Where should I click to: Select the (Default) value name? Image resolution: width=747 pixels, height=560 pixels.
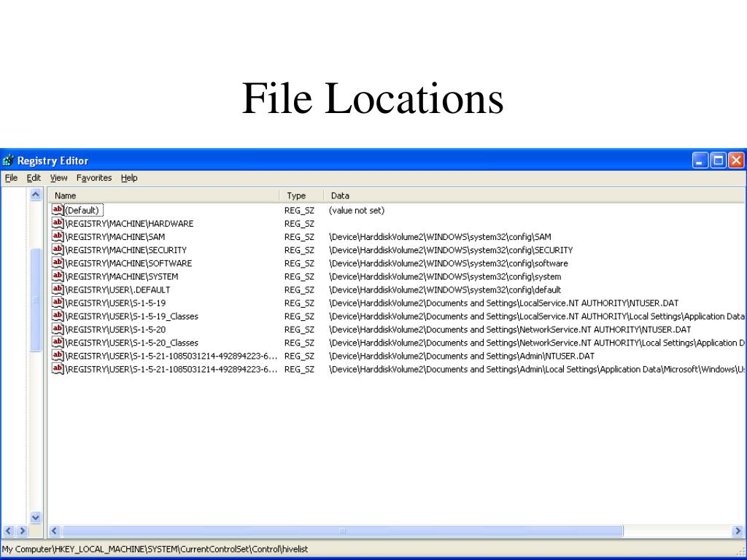pos(82,210)
